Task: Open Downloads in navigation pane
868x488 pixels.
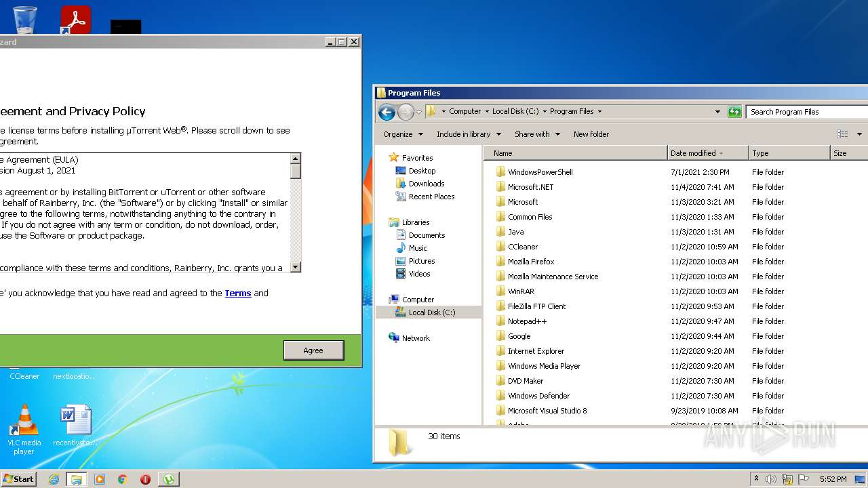Action: 427,184
